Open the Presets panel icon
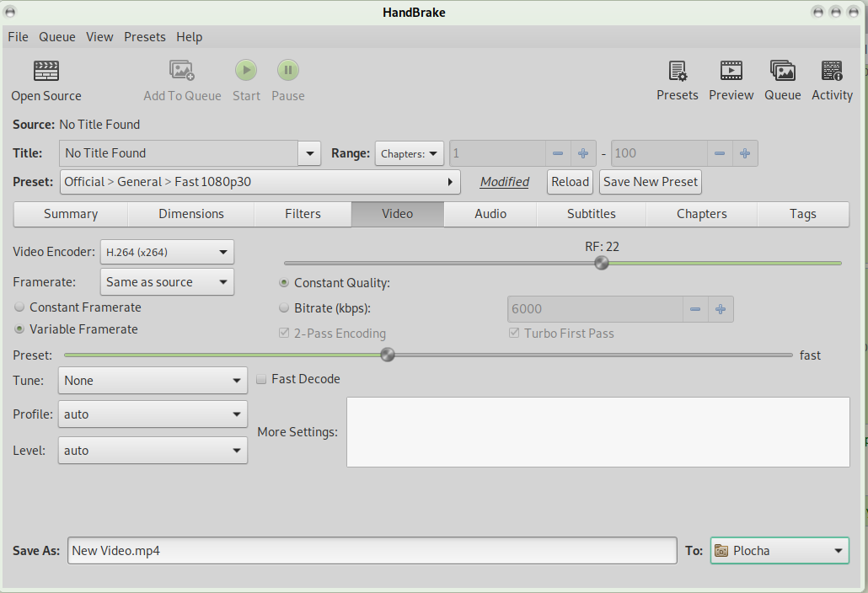 pyautogui.click(x=678, y=71)
